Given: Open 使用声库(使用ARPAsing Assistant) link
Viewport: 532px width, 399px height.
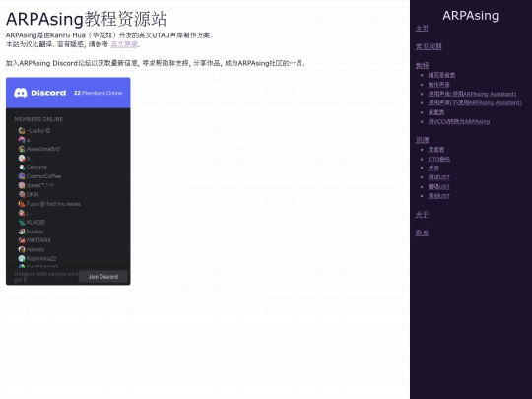Looking at the screenshot, I should [472, 94].
